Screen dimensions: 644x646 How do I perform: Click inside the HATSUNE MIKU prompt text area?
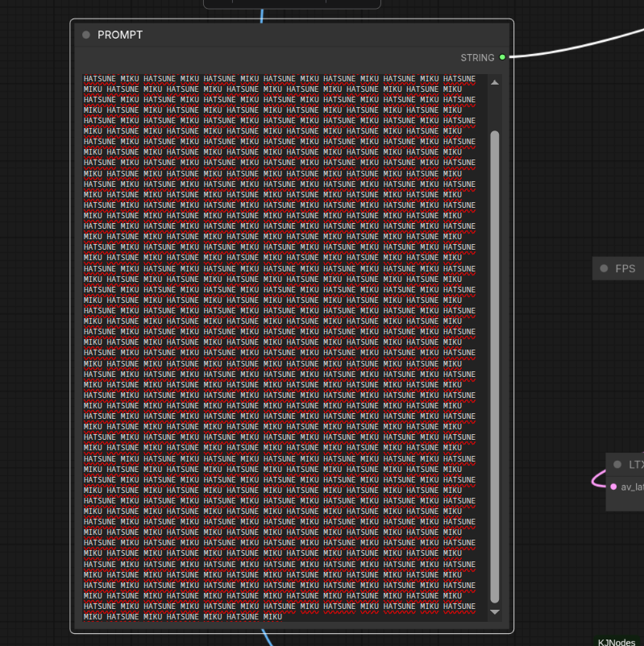point(285,347)
